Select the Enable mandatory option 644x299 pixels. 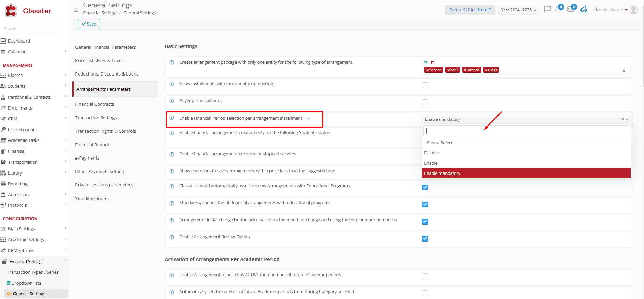(x=526, y=173)
